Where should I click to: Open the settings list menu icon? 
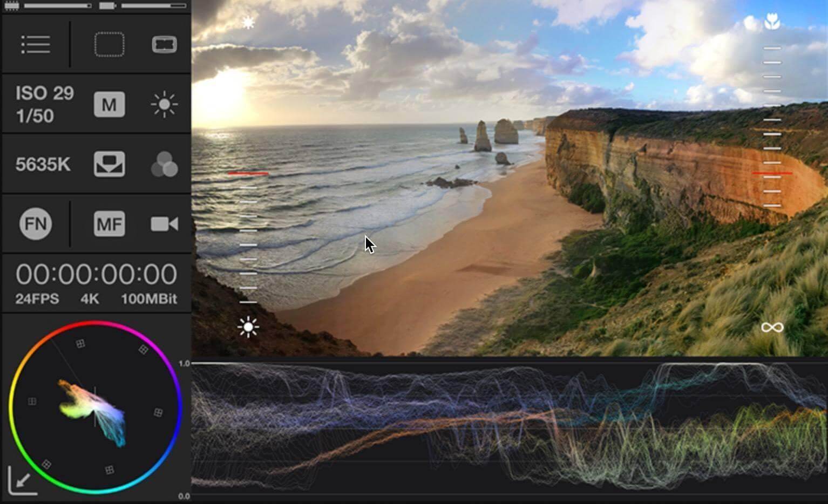coord(36,44)
